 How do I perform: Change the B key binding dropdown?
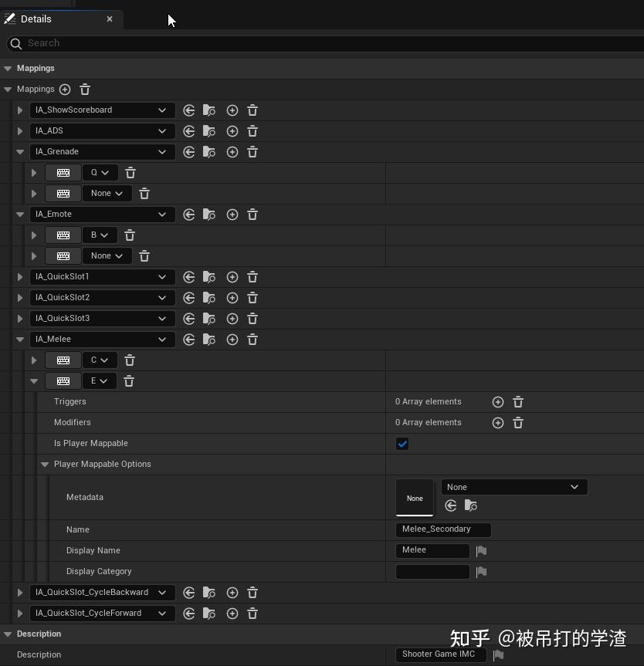100,235
